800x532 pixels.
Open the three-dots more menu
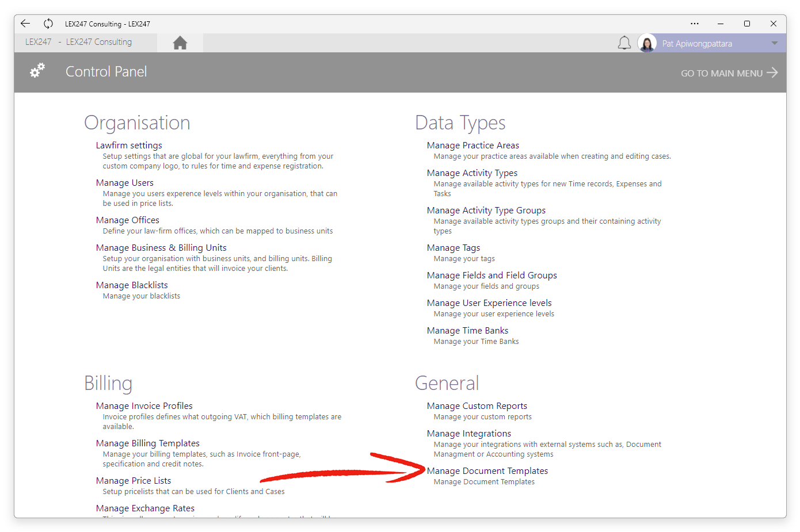(695, 24)
